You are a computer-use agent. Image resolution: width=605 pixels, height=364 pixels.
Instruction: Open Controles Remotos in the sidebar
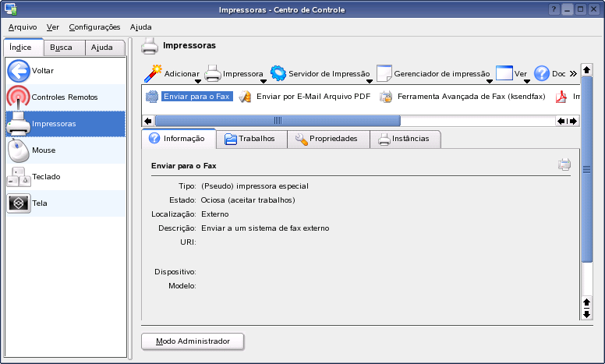click(66, 97)
